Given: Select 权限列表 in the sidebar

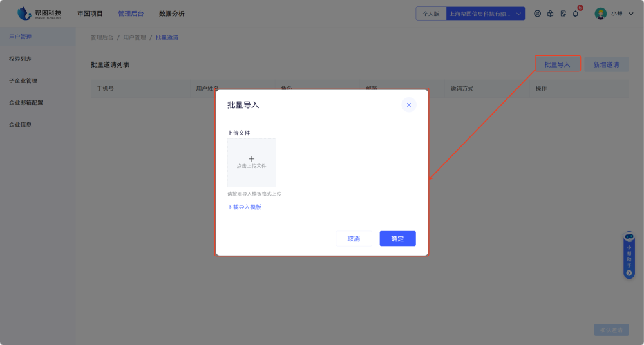Looking at the screenshot, I should [20, 59].
